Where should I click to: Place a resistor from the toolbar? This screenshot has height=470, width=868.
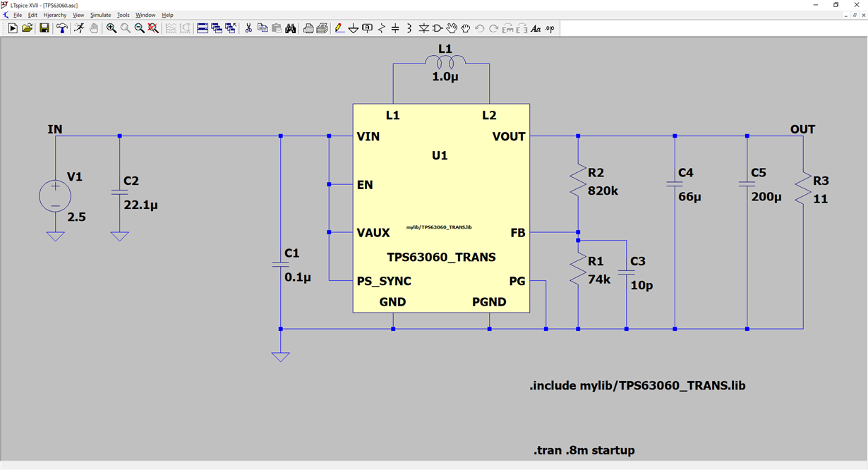[381, 28]
